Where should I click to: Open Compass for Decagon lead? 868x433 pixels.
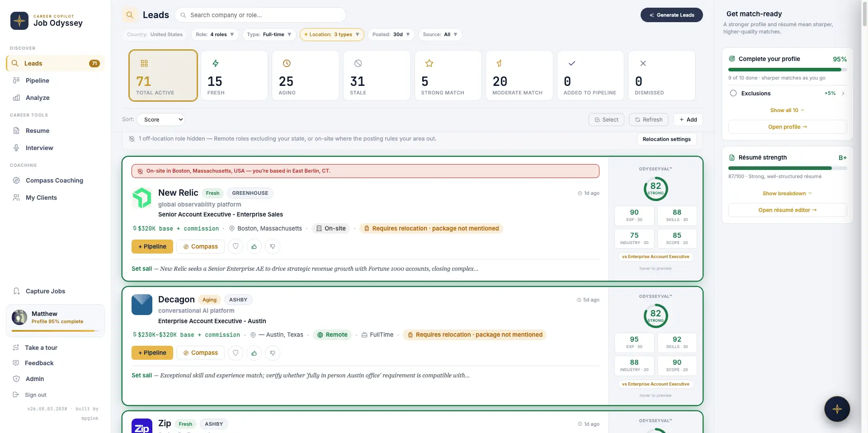(x=200, y=353)
